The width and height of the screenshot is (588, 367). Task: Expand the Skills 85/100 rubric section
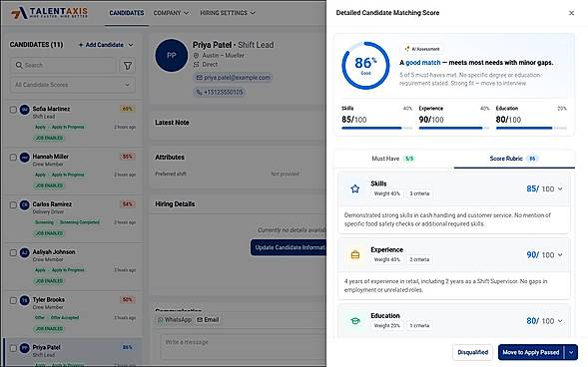(560, 188)
